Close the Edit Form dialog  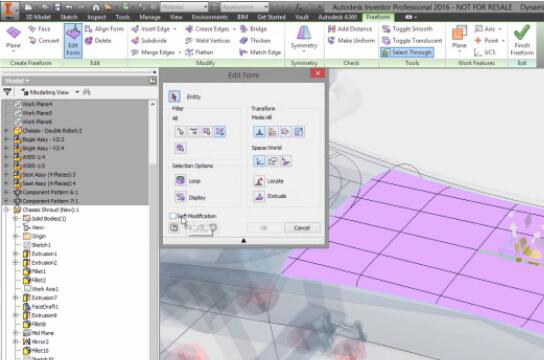click(317, 73)
